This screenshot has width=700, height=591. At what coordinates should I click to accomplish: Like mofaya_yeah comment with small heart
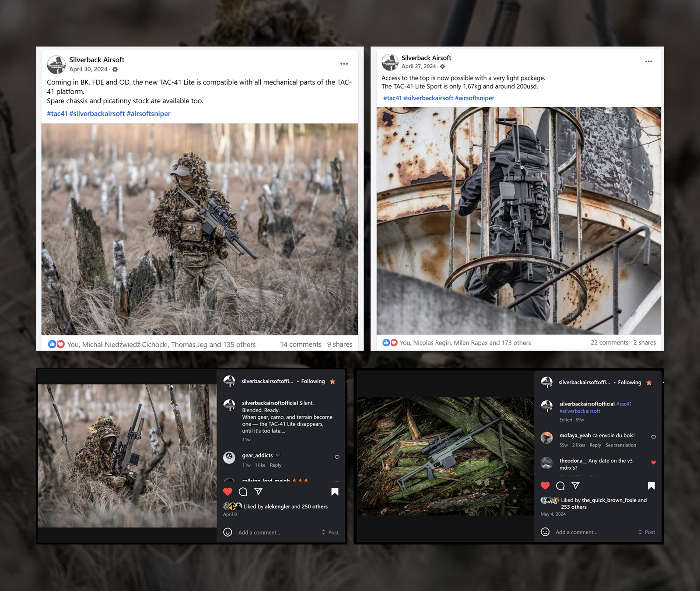tap(654, 437)
